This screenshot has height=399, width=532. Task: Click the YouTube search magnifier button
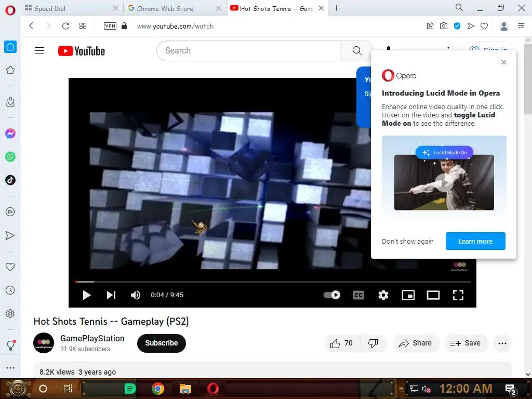point(357,51)
